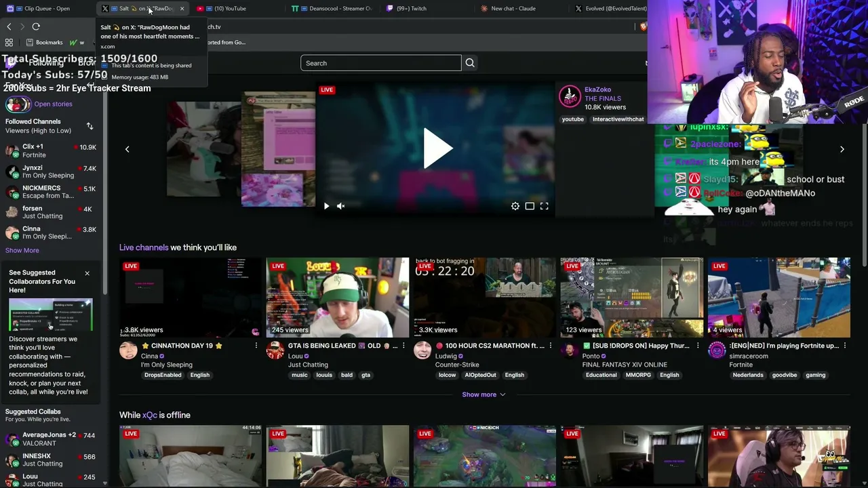Open the three-dot menu for CINNATHON DAY 19
Screen dimensions: 868x488
click(x=256, y=346)
